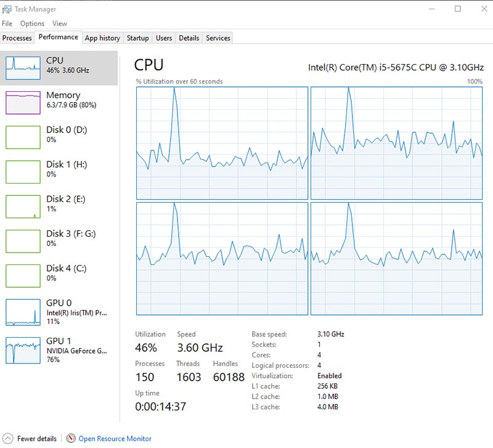Select Disk 0 (D:) in sidebar
Viewport: 493px width, 448px height.
click(x=59, y=137)
